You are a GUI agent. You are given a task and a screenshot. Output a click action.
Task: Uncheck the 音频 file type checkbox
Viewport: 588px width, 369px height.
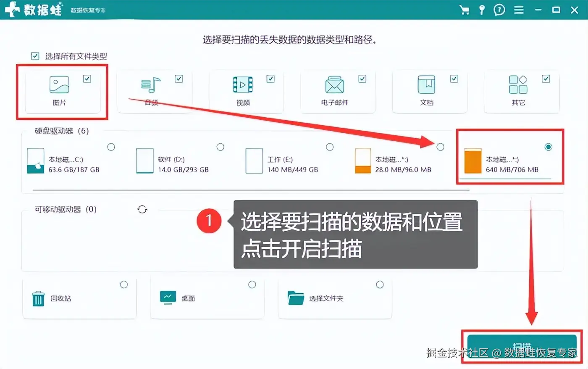click(179, 79)
